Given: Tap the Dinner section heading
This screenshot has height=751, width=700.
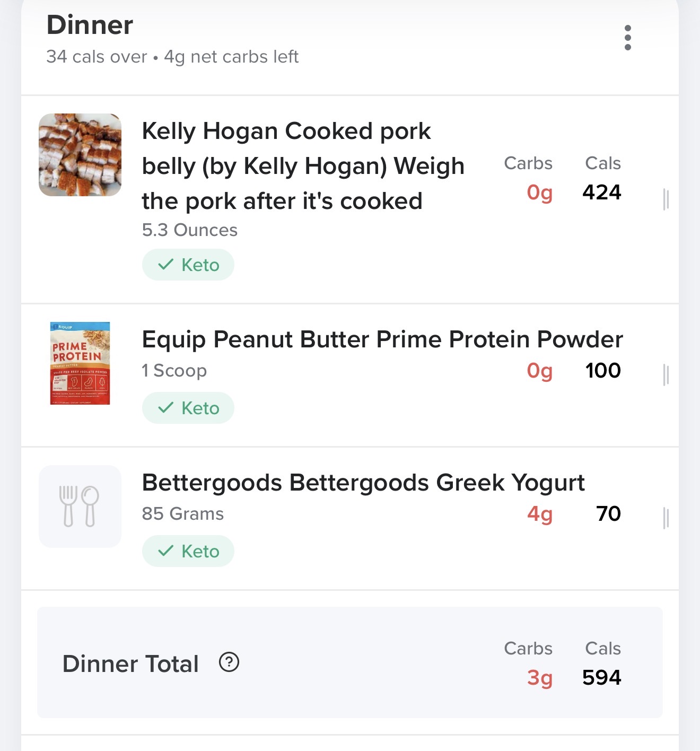Looking at the screenshot, I should point(90,25).
